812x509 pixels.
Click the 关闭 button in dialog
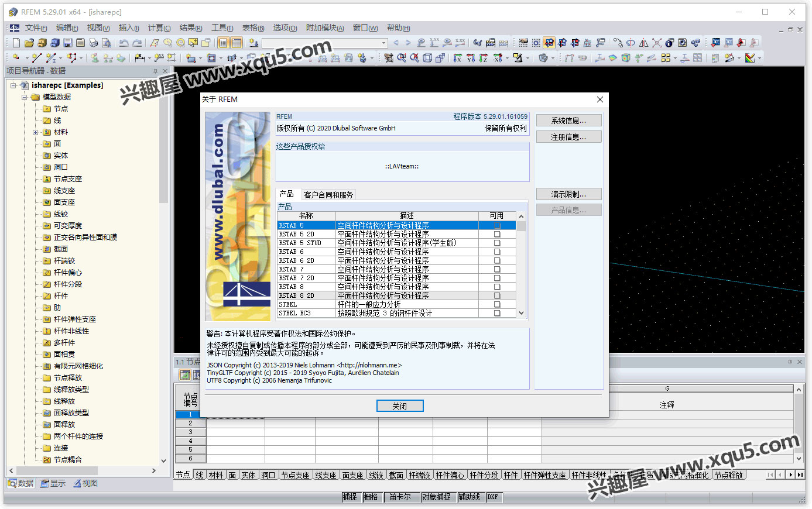pyautogui.click(x=400, y=406)
